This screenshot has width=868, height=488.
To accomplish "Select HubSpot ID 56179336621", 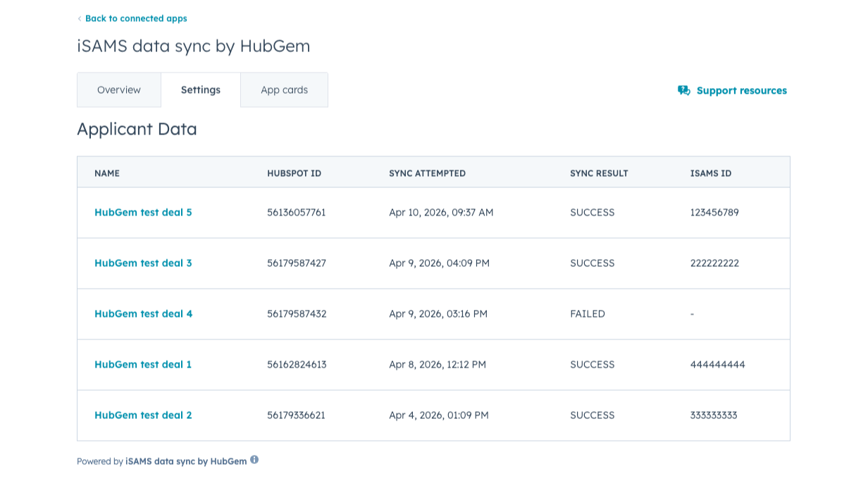I will pos(296,415).
